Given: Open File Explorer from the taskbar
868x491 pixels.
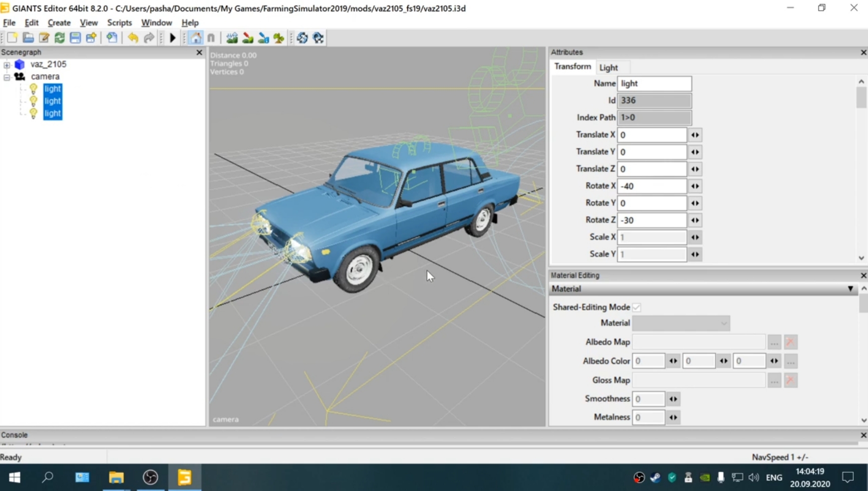Looking at the screenshot, I should tap(116, 477).
